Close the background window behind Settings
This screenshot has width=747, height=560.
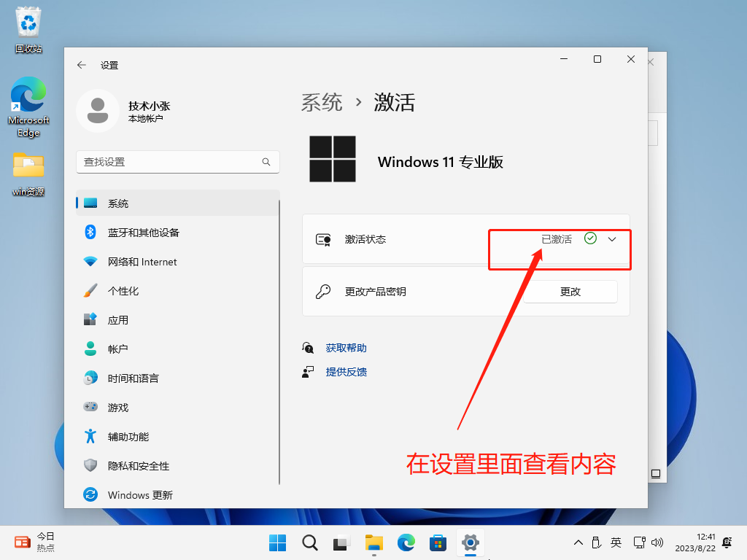click(x=651, y=63)
